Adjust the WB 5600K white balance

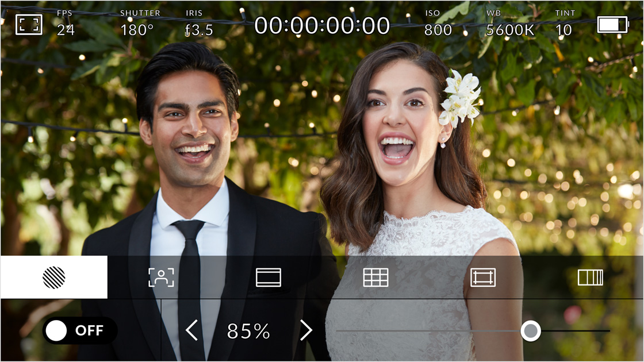tap(509, 24)
